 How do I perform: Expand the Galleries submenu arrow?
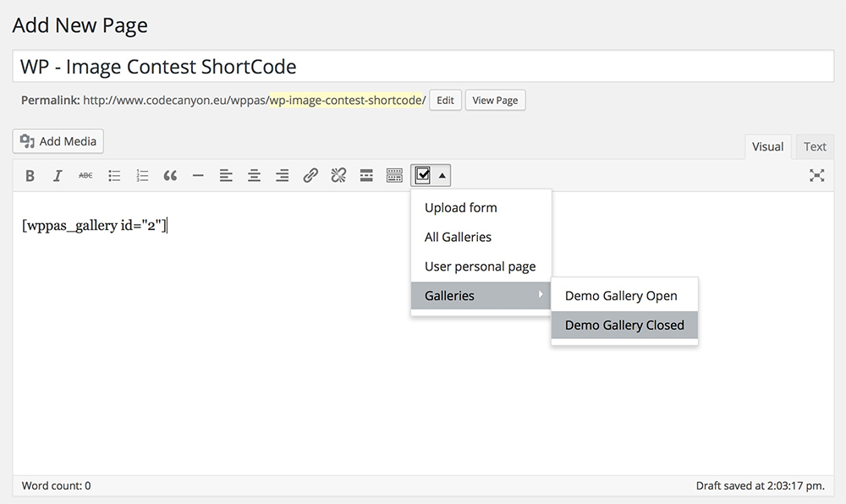point(540,294)
